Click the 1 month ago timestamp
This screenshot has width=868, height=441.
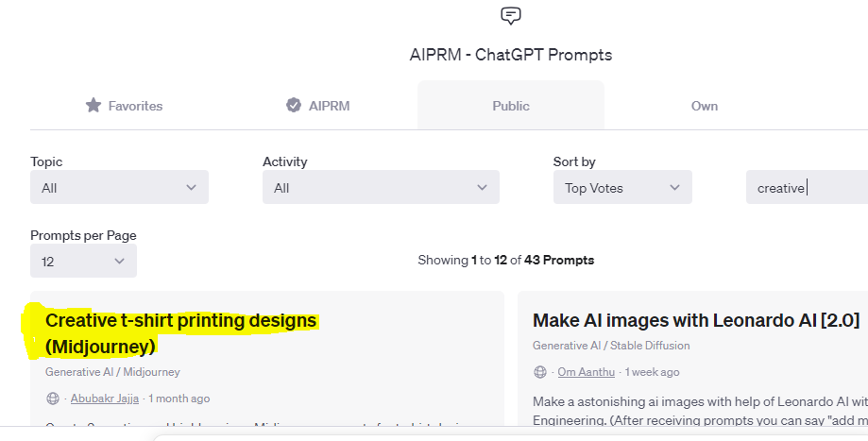(179, 399)
